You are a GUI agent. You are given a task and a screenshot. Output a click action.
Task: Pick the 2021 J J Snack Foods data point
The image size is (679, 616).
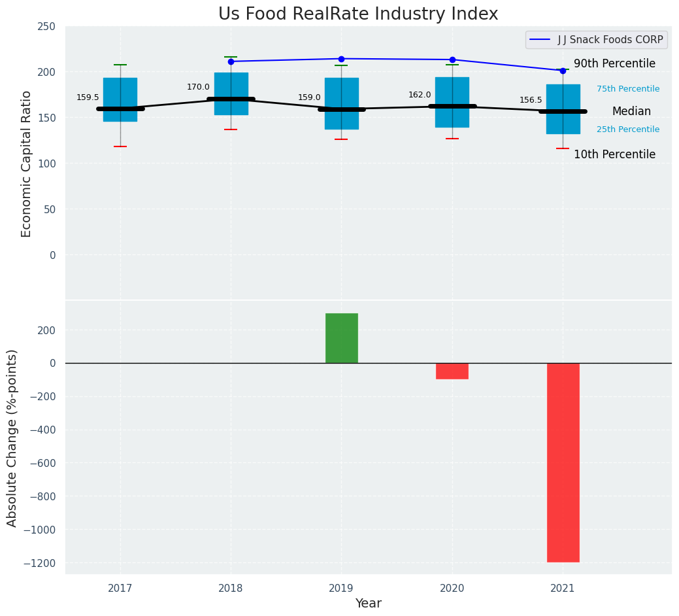tap(563, 71)
